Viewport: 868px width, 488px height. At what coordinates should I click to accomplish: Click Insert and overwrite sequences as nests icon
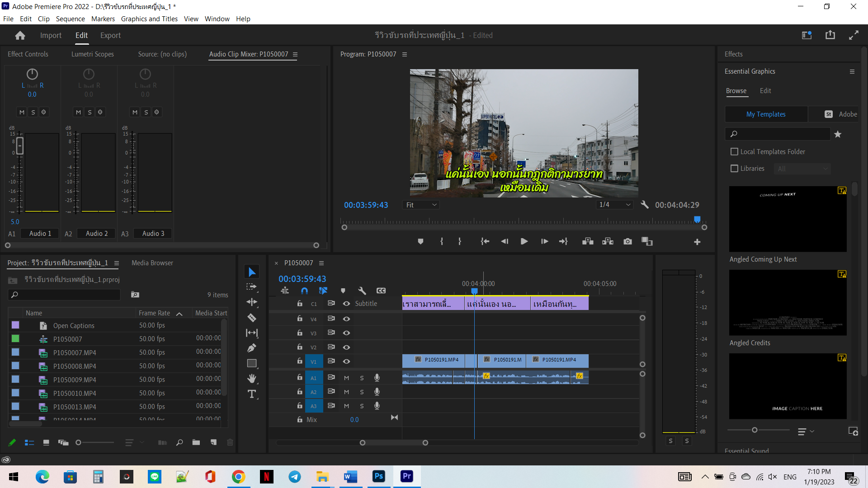click(x=285, y=291)
